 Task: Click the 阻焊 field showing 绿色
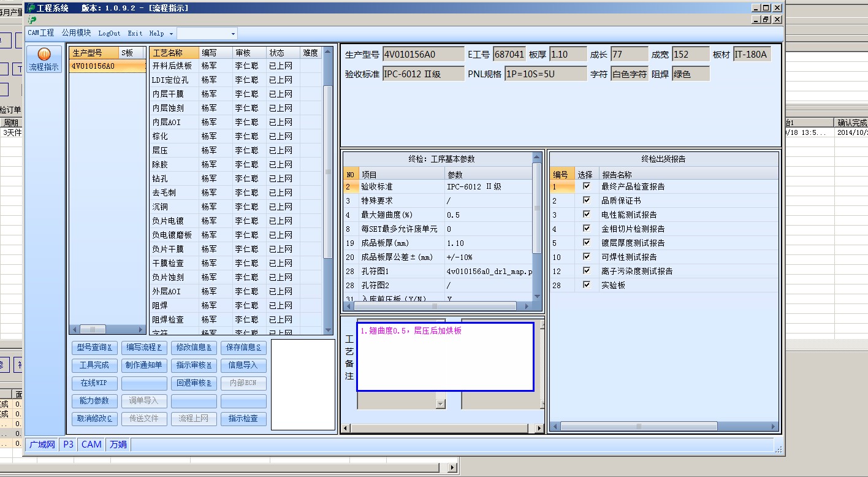690,74
